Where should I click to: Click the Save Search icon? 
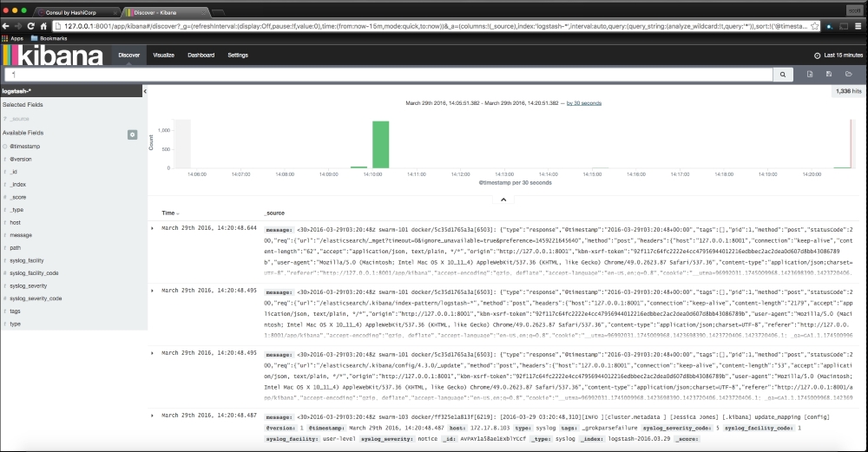(829, 75)
